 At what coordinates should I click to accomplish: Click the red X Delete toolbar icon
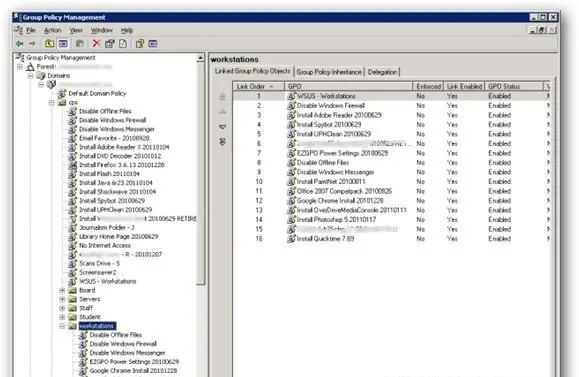[96, 44]
